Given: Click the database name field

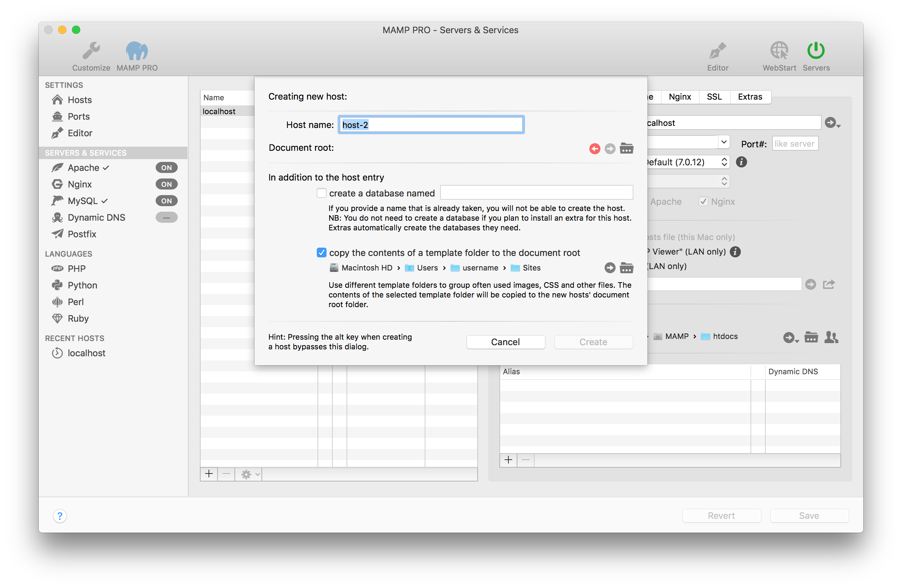Looking at the screenshot, I should 536,193.
